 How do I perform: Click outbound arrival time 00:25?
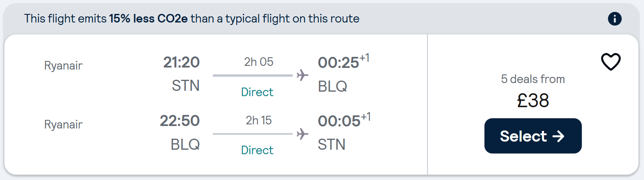338,63
